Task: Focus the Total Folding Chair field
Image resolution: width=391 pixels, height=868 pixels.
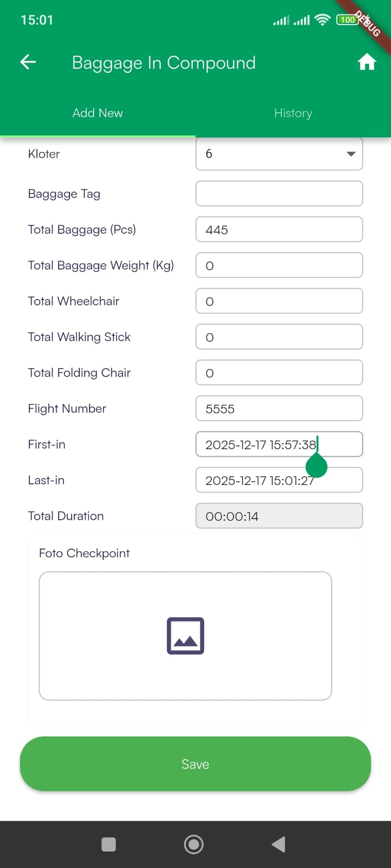Action: (279, 373)
